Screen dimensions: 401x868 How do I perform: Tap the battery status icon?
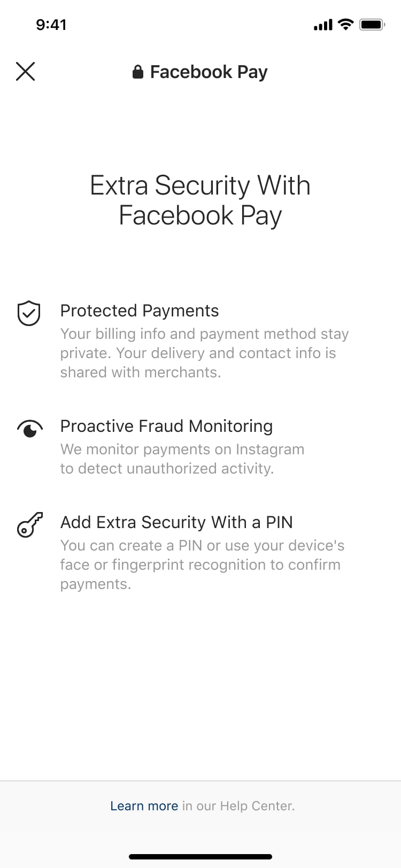tap(372, 25)
